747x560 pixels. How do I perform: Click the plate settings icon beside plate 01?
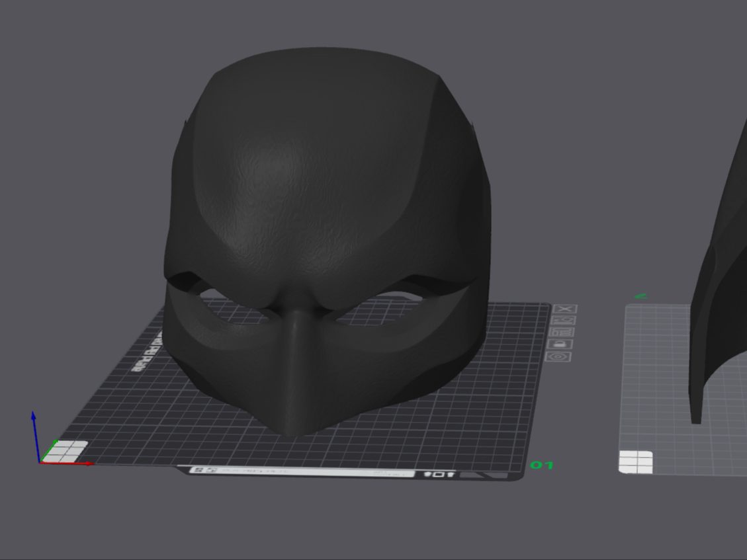tap(558, 356)
